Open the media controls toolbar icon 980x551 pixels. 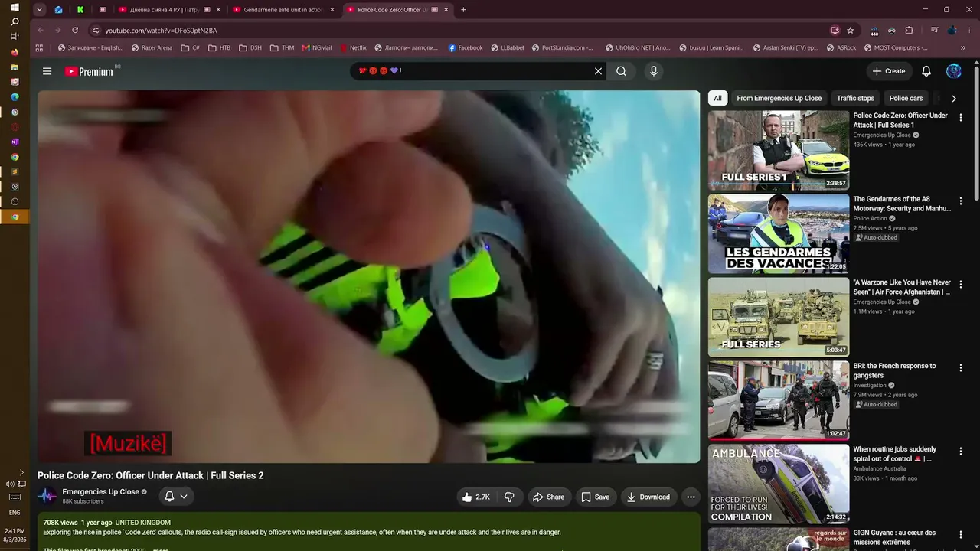point(934,31)
